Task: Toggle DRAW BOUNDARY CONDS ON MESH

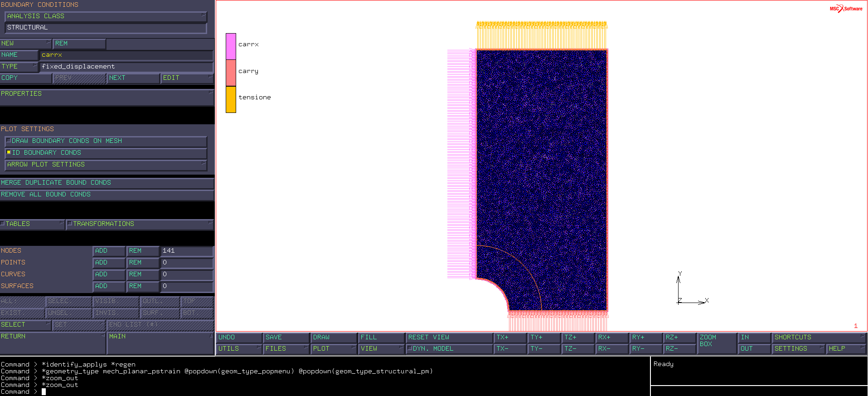Action: [x=106, y=141]
